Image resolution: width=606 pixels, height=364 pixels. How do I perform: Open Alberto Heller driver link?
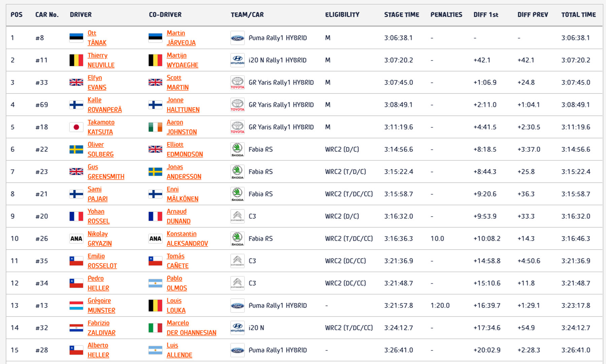pyautogui.click(x=98, y=350)
